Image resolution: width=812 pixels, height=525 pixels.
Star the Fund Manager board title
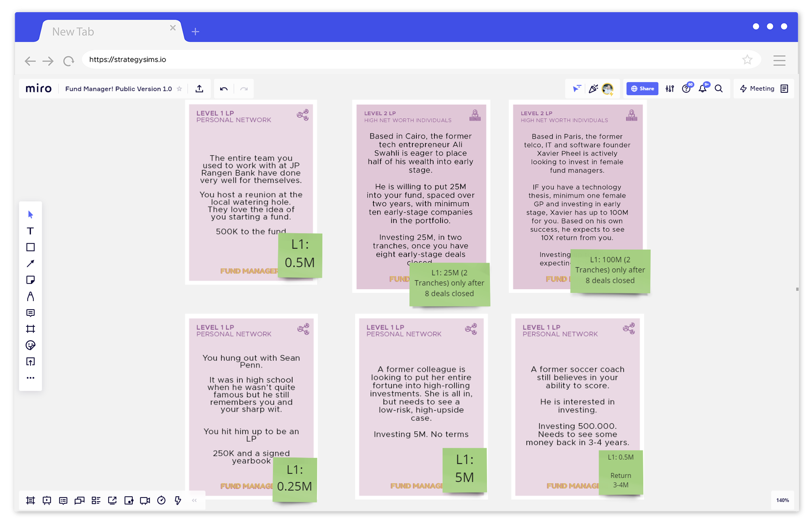179,89
